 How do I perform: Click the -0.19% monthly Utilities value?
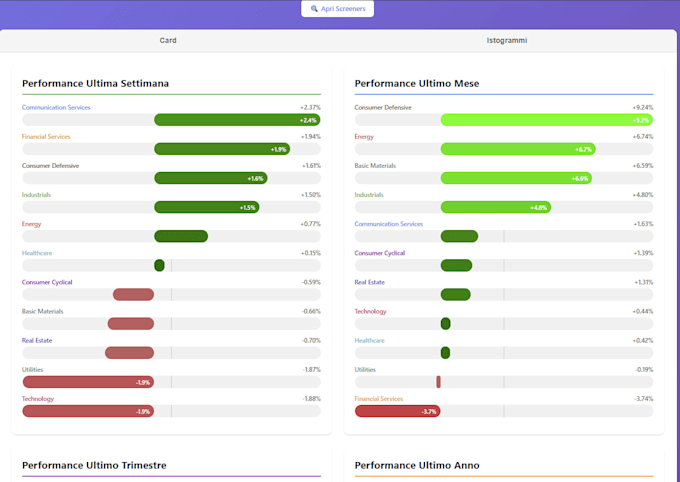[644, 369]
